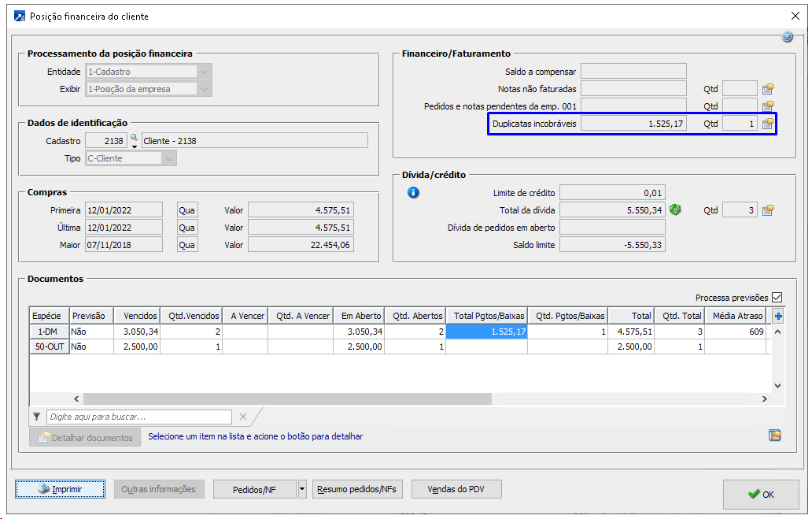This screenshot has height=519, width=812.
Task: Open details icon next to Total da dívida Qtd
Action: coord(768,210)
